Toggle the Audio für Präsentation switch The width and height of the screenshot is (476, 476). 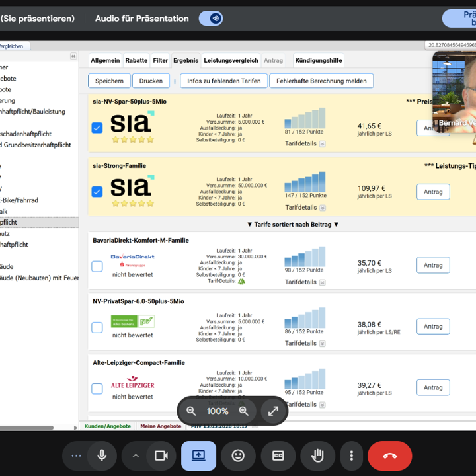click(211, 19)
